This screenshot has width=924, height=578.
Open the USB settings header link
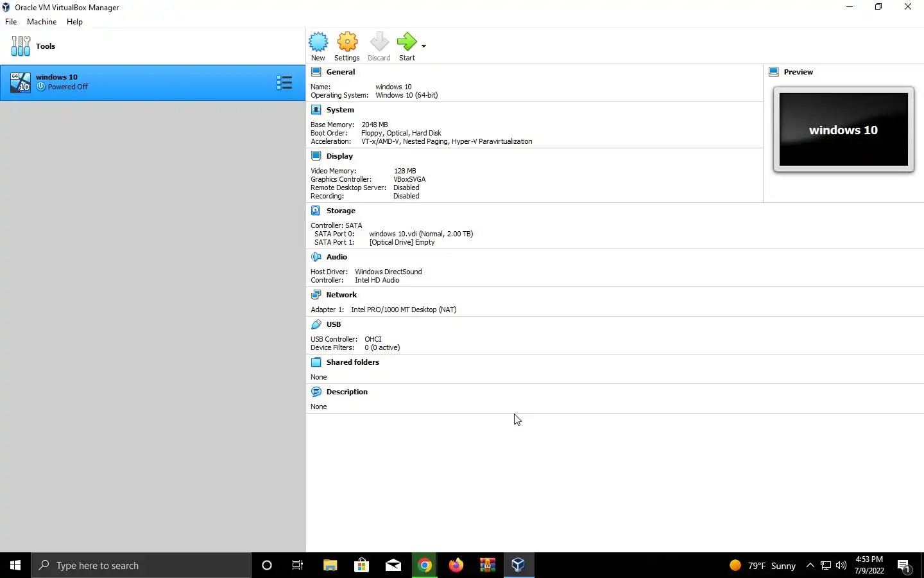334,324
